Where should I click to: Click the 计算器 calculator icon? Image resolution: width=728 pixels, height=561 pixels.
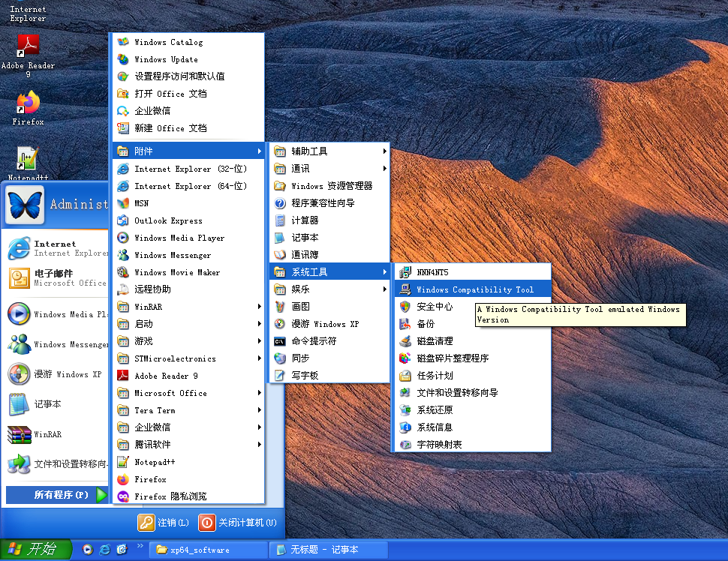click(x=280, y=220)
